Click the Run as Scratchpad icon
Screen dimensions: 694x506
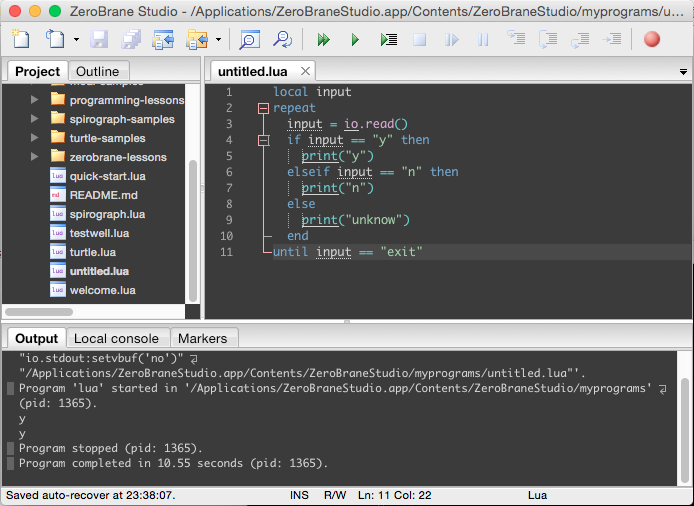[x=389, y=39]
